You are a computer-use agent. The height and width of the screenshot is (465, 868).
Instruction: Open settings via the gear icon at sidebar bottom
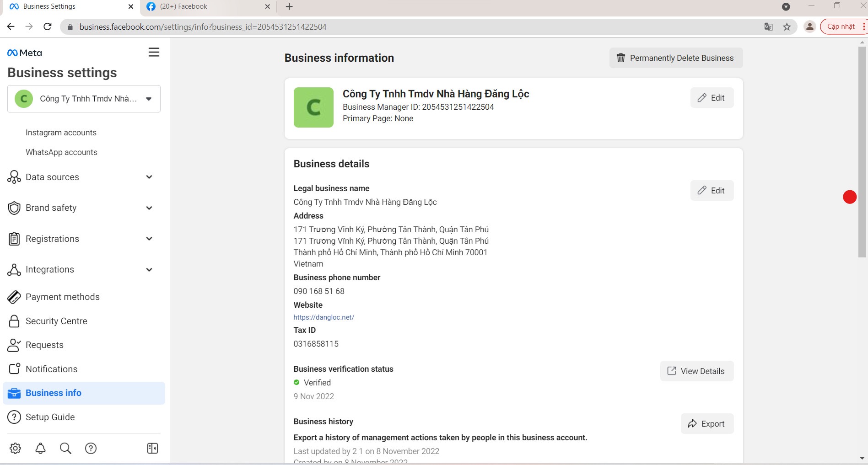point(16,448)
